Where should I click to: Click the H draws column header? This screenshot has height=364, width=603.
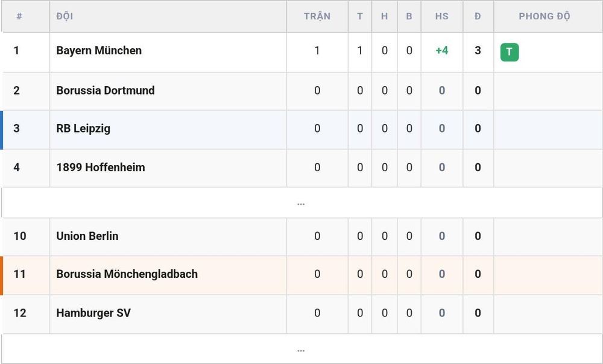point(385,16)
